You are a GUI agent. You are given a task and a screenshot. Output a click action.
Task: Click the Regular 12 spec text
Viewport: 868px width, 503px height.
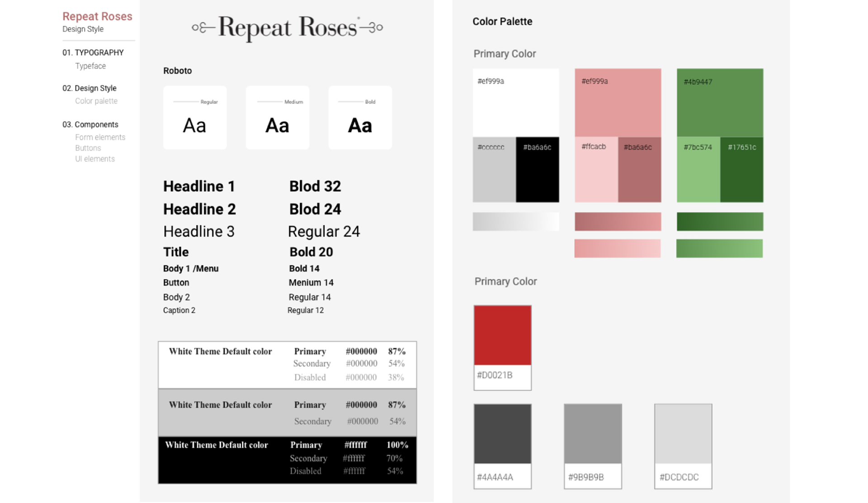click(306, 310)
